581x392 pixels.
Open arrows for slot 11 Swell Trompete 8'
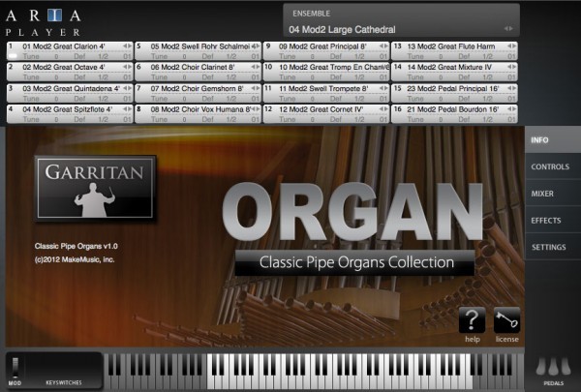tap(383, 88)
